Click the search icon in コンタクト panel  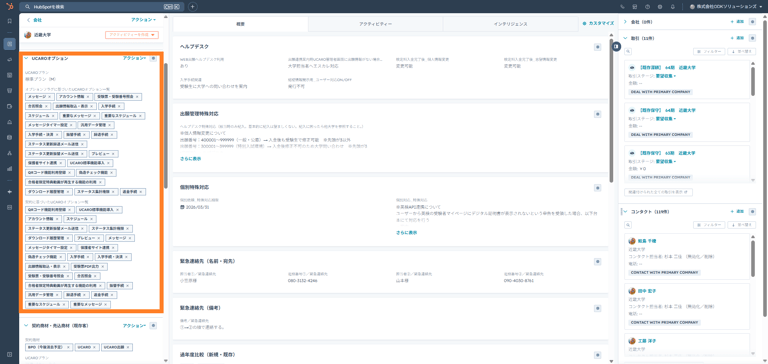[628, 225]
